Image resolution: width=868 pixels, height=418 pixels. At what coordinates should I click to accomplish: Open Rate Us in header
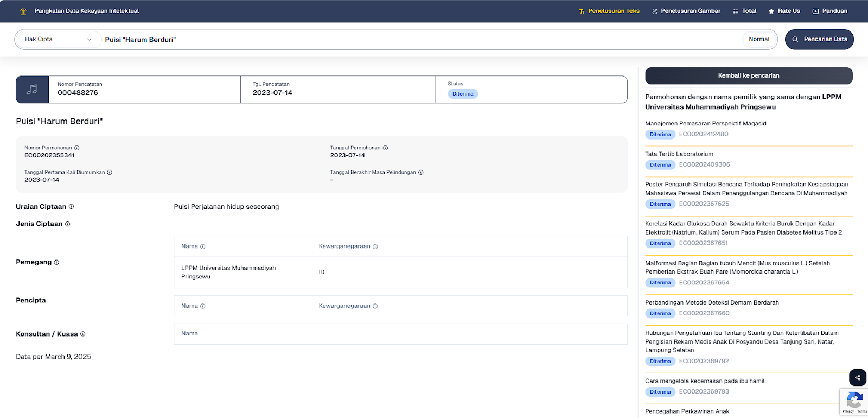[784, 11]
